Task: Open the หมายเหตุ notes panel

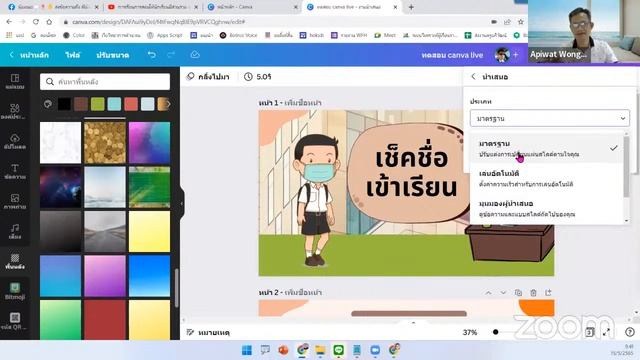Action: tap(208, 333)
